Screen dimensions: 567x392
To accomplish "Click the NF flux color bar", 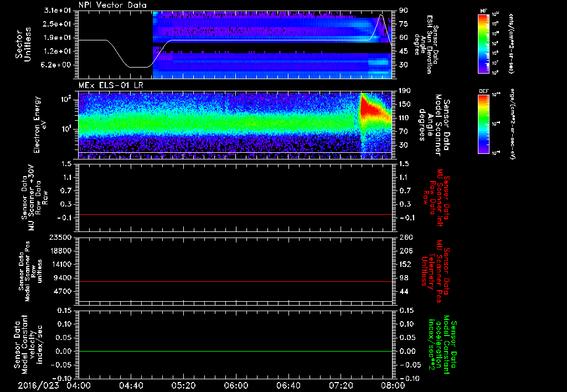I will (483, 43).
